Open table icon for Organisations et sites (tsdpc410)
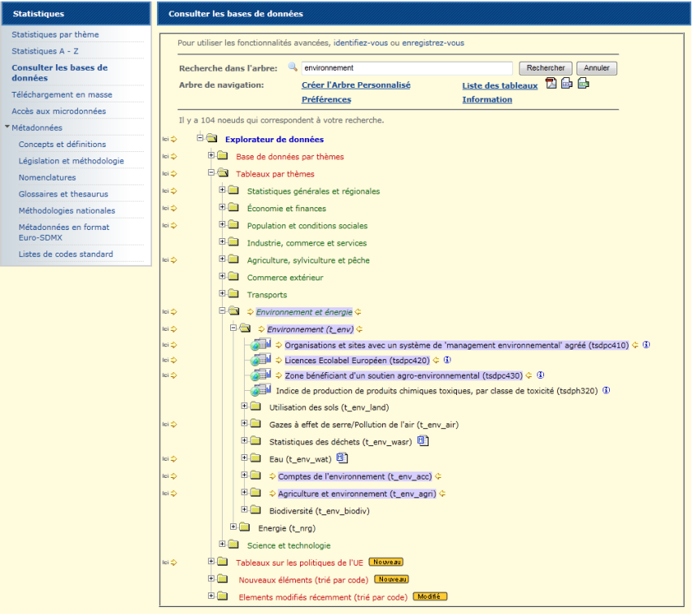This screenshot has height=616, width=692. [261, 345]
